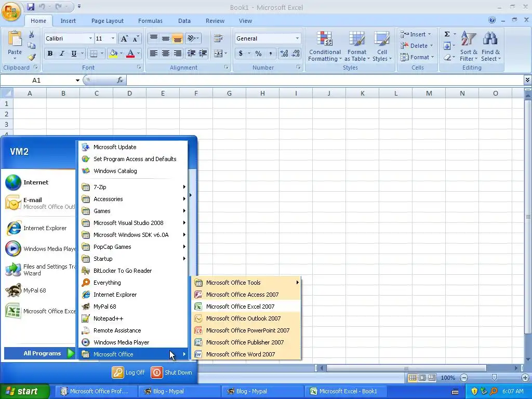Screen dimensions: 532x399
Task: Click Security shield tray icon
Action: point(474,391)
